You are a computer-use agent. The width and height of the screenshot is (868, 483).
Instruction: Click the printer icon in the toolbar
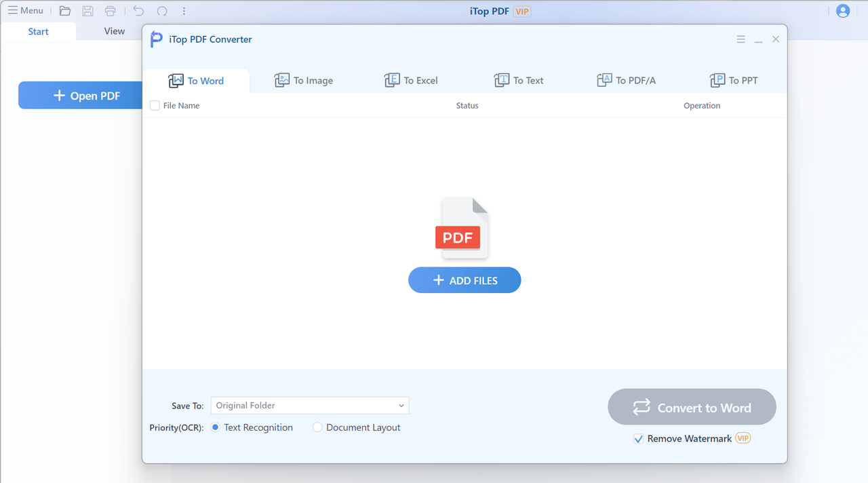pos(110,11)
